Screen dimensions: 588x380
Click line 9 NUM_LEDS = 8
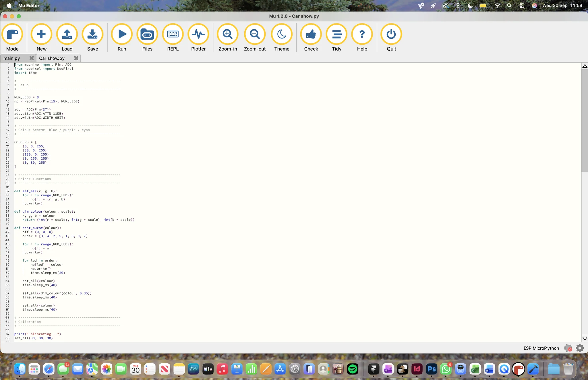click(26, 97)
